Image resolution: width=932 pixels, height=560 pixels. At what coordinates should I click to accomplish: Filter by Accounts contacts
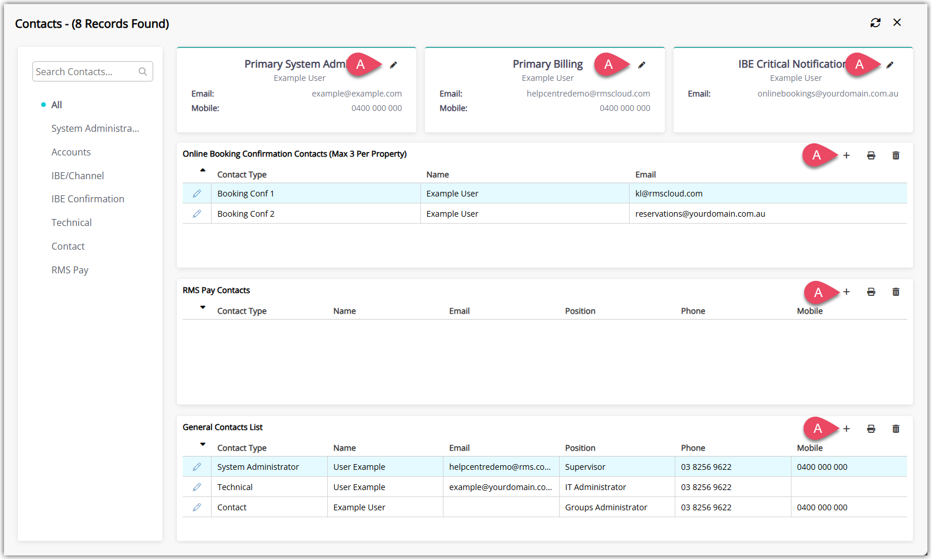click(71, 152)
